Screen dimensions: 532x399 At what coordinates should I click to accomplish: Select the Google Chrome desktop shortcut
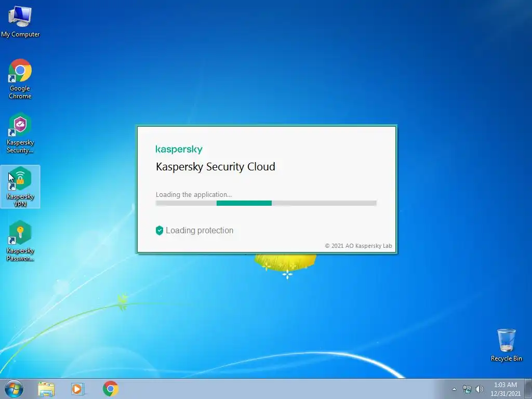click(20, 79)
